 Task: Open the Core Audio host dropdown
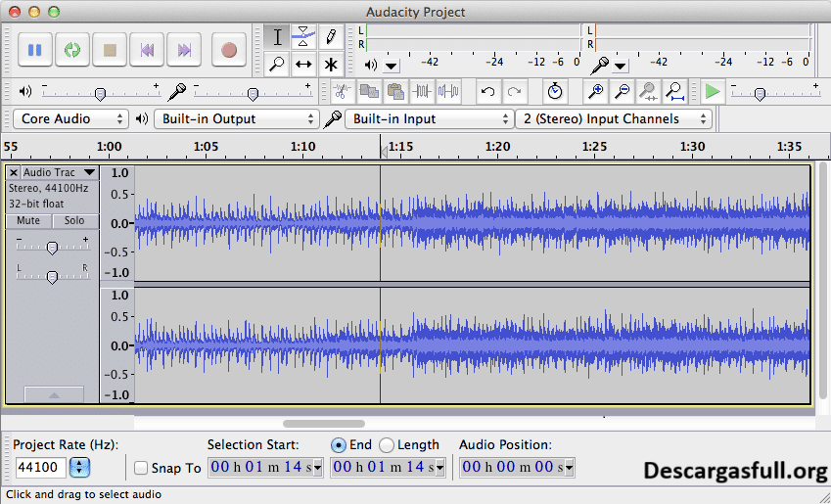(x=71, y=118)
